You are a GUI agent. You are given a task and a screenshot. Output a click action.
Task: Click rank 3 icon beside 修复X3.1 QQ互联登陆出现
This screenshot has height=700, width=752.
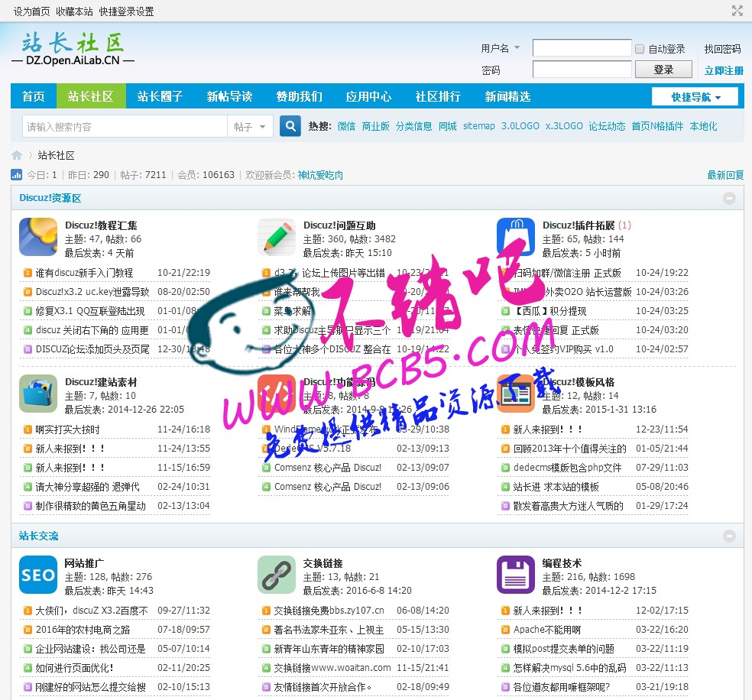tap(28, 311)
